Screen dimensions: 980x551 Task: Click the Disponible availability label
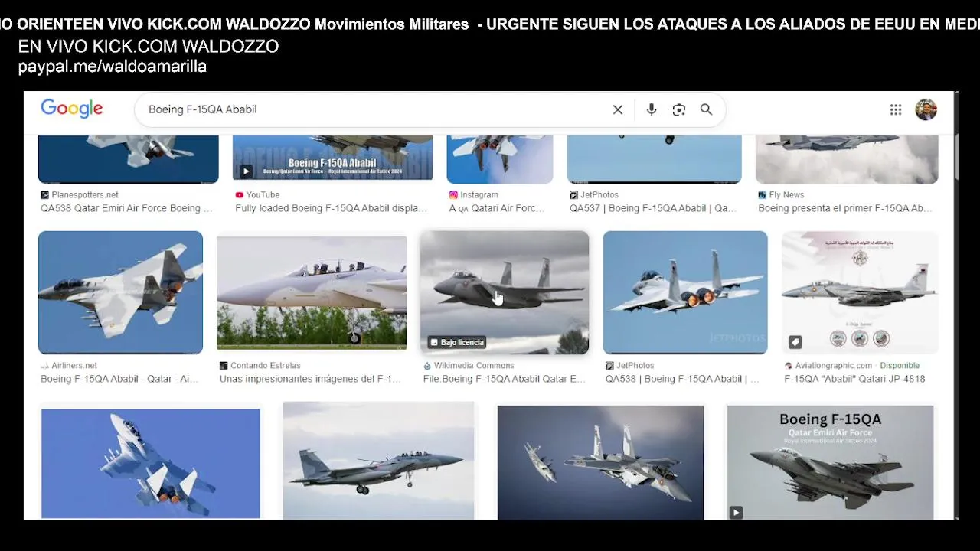[900, 366]
